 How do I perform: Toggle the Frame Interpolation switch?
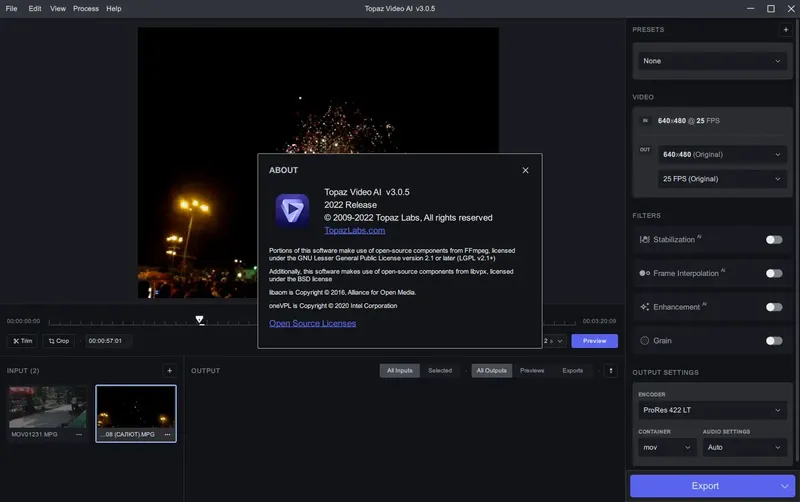pos(773,273)
